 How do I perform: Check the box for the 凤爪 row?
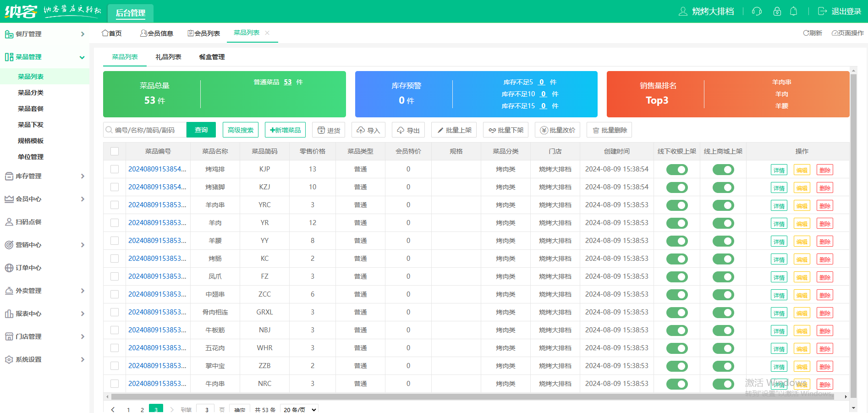(x=115, y=276)
